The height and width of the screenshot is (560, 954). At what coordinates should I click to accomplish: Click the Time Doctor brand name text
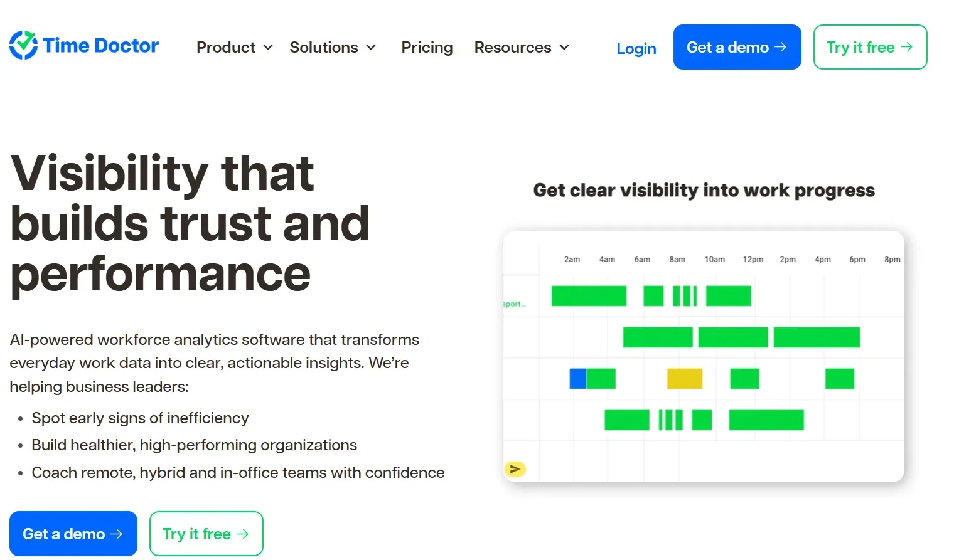pyautogui.click(x=101, y=46)
